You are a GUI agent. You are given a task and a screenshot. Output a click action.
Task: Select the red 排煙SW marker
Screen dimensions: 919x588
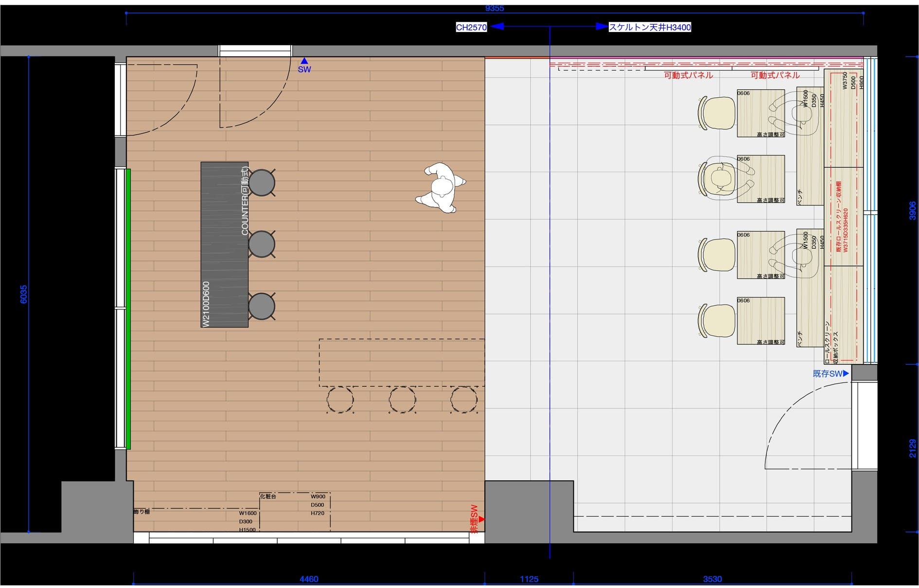point(481,519)
